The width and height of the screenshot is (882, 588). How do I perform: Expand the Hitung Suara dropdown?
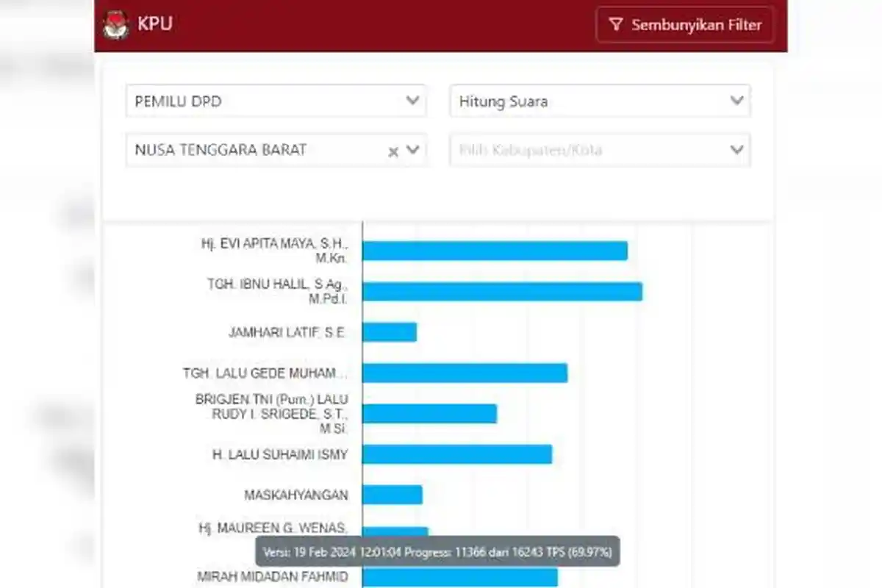[x=599, y=101]
